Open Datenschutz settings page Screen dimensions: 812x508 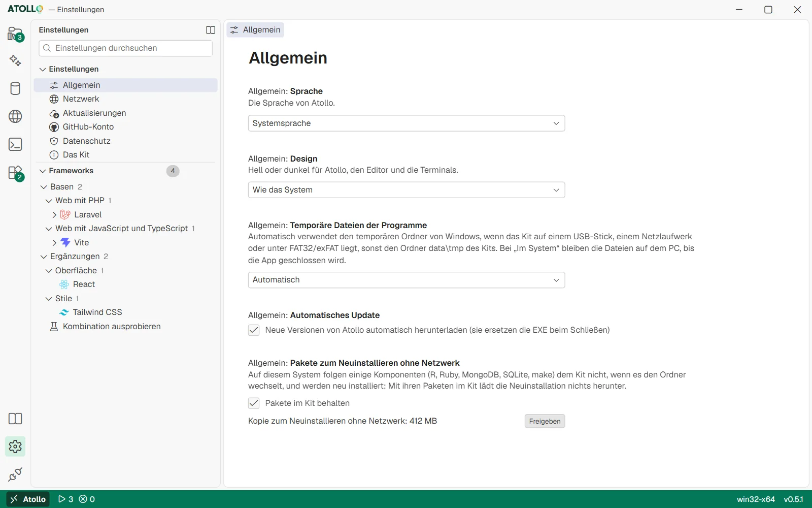(x=125, y=141)
